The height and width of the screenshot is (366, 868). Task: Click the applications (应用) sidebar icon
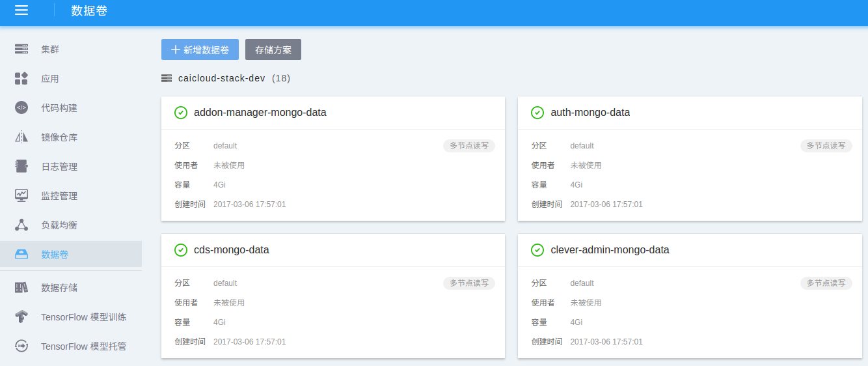[21, 79]
